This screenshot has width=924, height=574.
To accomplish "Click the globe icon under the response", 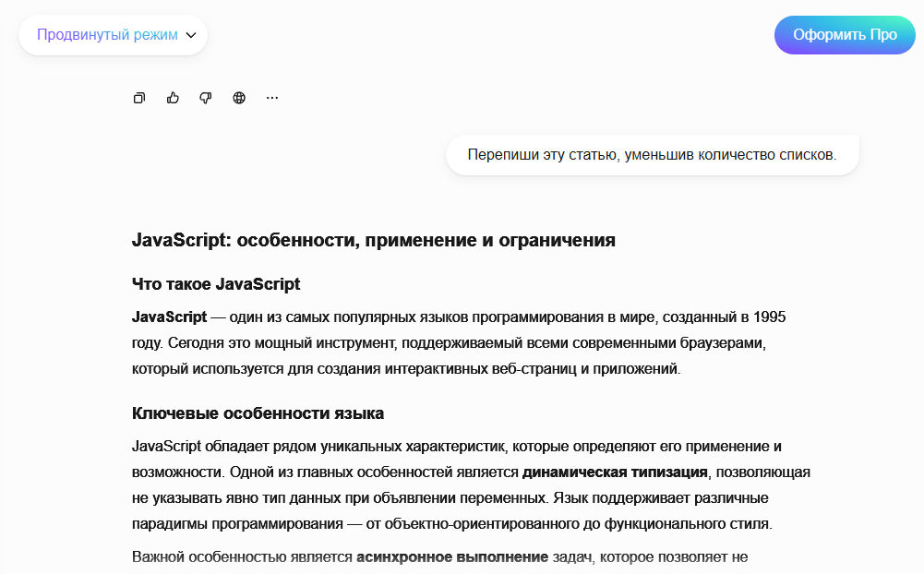I will [239, 98].
